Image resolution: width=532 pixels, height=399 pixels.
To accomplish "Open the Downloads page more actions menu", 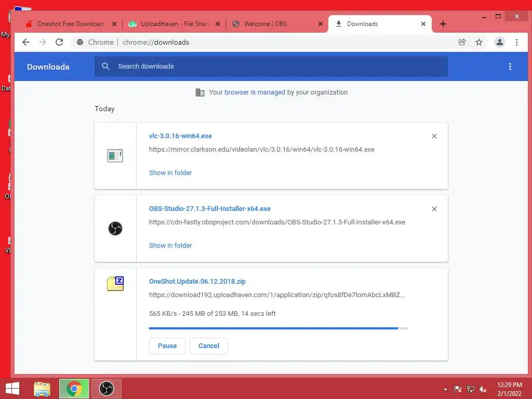I will 510,66.
